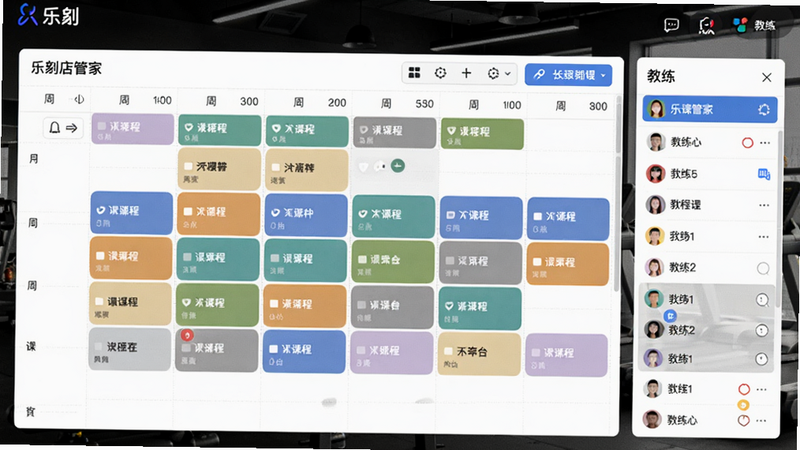Click the bell notification icon at the schedule's left
This screenshot has width=800, height=450.
point(55,128)
